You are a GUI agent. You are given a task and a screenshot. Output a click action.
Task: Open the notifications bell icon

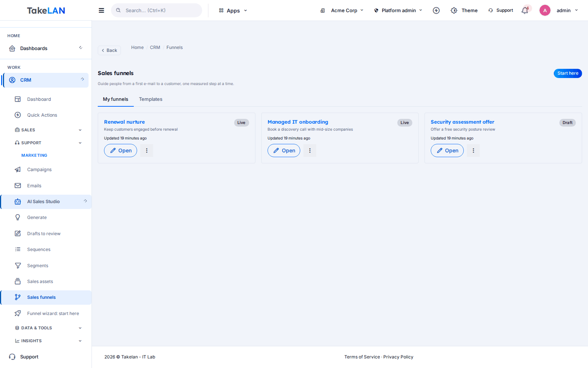525,10
